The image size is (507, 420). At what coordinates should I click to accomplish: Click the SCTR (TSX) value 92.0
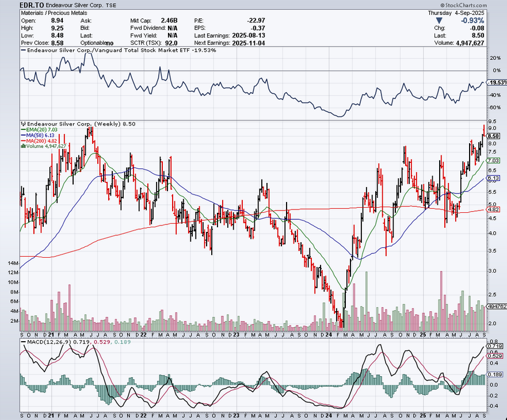pyautogui.click(x=171, y=43)
